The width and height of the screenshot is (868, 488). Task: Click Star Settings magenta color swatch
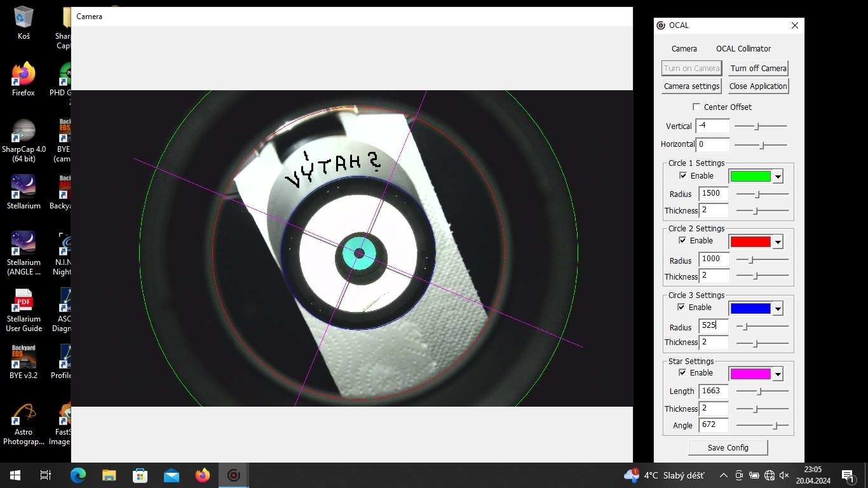[x=750, y=374]
